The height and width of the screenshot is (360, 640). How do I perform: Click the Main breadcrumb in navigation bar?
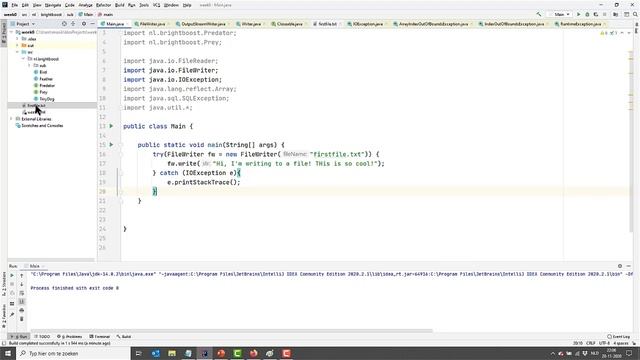point(86,14)
